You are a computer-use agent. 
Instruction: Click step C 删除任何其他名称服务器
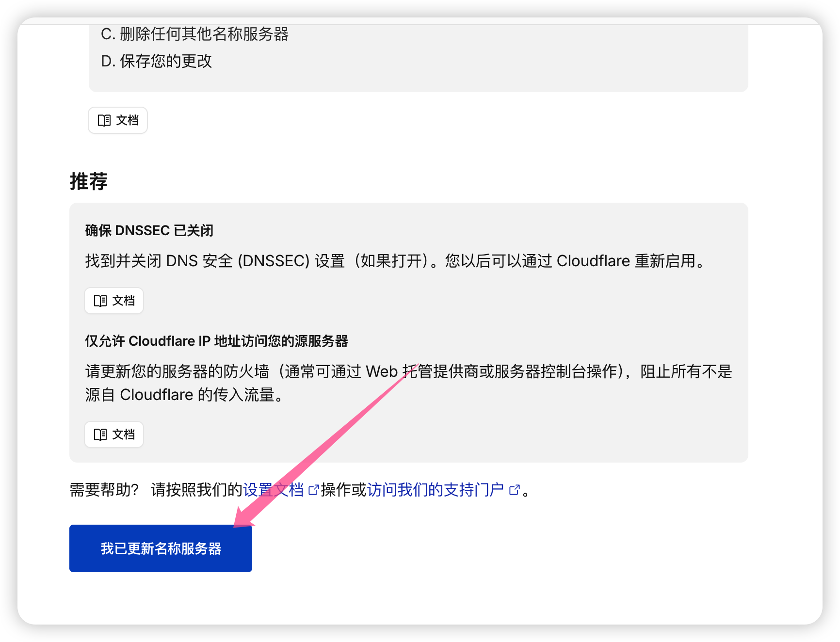coord(195,34)
